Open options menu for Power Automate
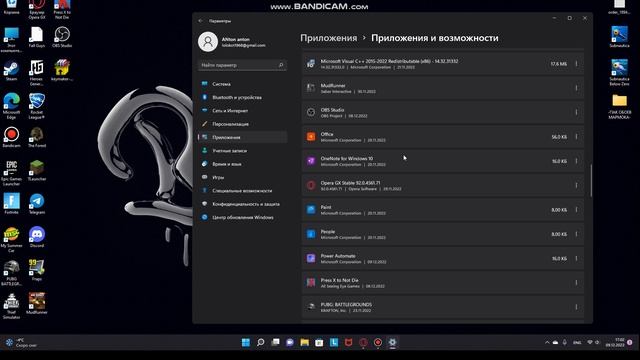The width and height of the screenshot is (640, 360). pos(576,258)
